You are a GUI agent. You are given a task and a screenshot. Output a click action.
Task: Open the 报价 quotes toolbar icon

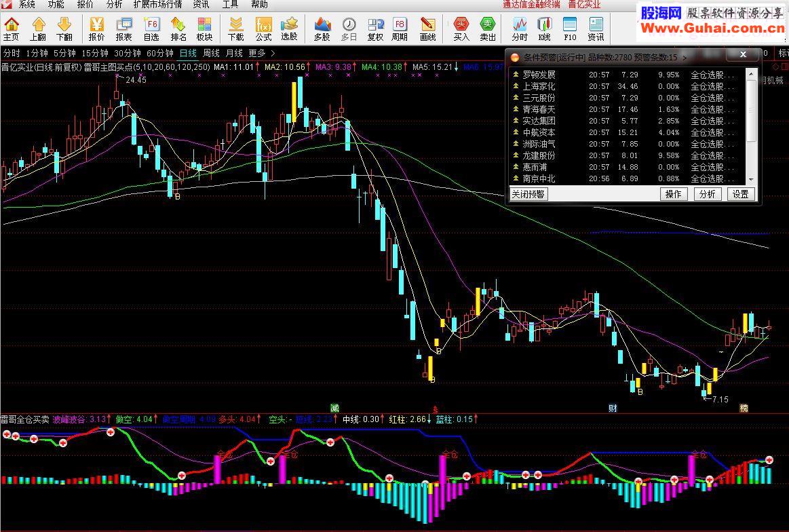click(x=96, y=28)
